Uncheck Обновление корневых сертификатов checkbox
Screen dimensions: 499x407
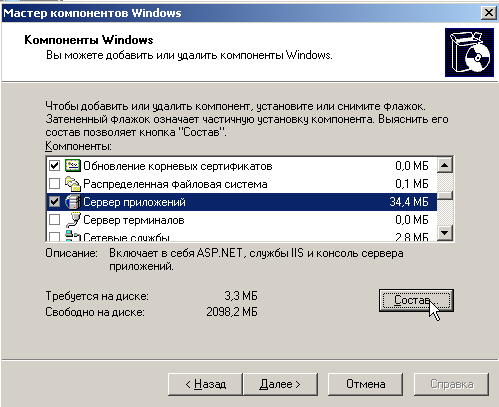[54, 166]
